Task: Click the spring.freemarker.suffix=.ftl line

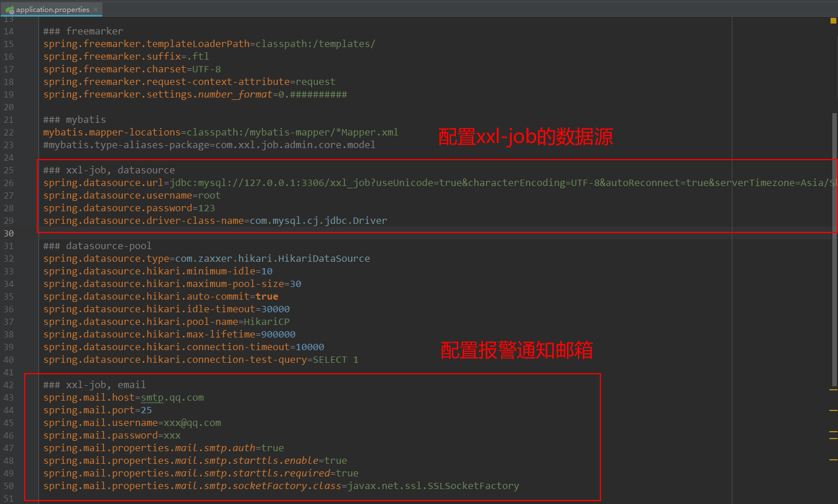Action: 126,56
